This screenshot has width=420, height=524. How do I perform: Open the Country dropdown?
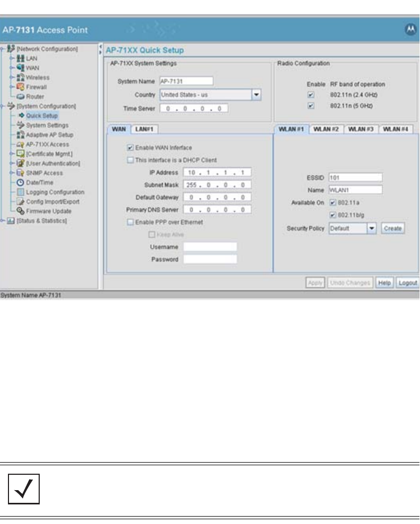point(256,95)
